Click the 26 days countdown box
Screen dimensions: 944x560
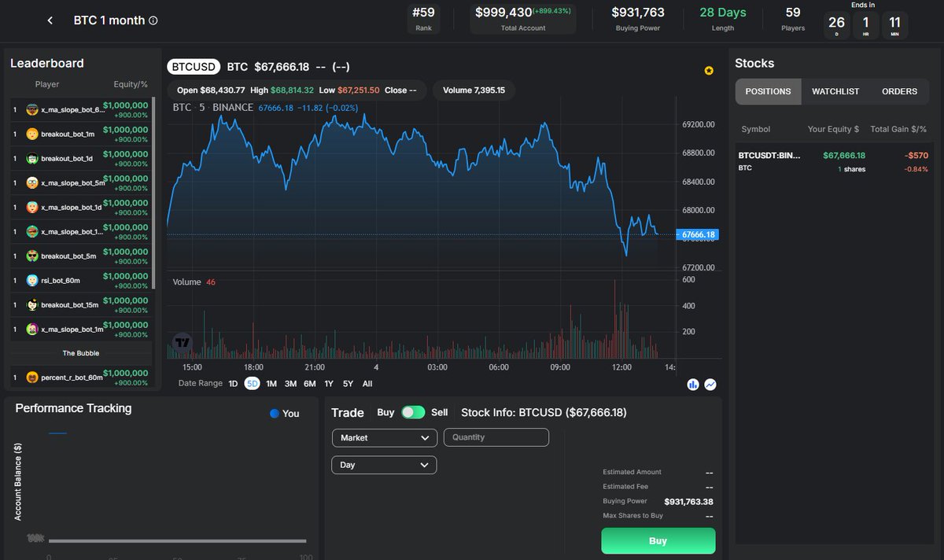coord(836,25)
